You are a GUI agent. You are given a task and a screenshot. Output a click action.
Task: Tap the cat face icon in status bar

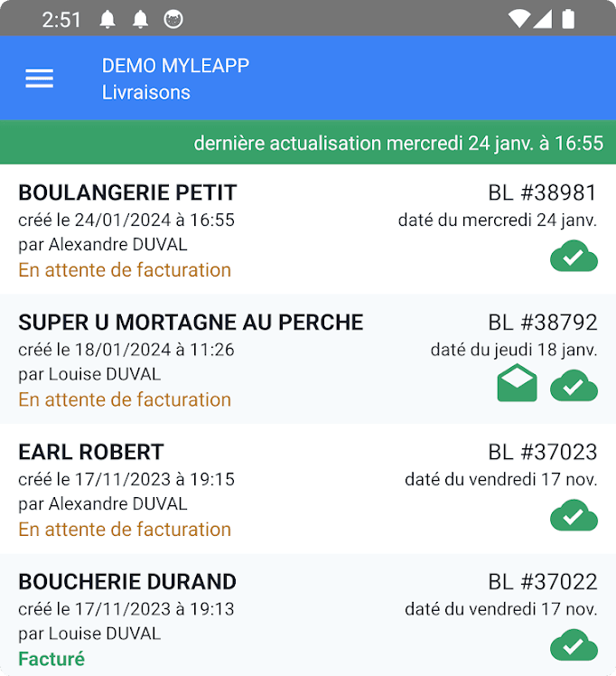point(173,19)
